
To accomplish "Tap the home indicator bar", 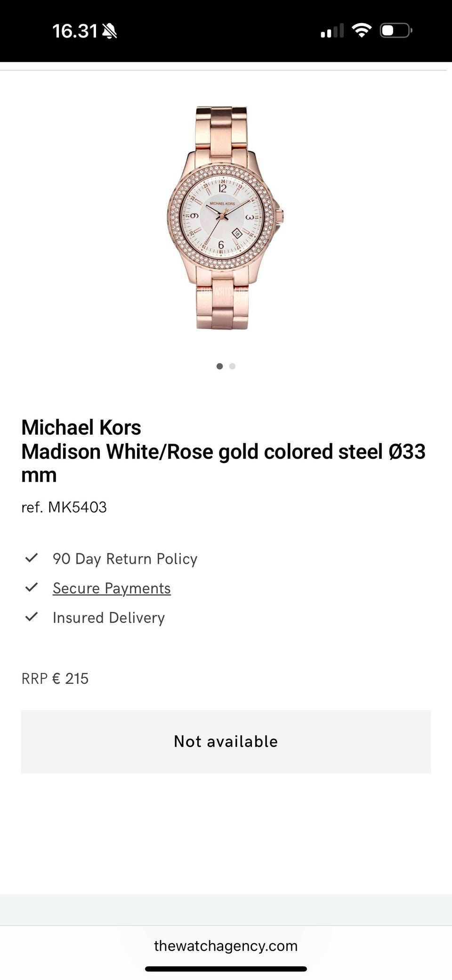I will (x=226, y=969).
